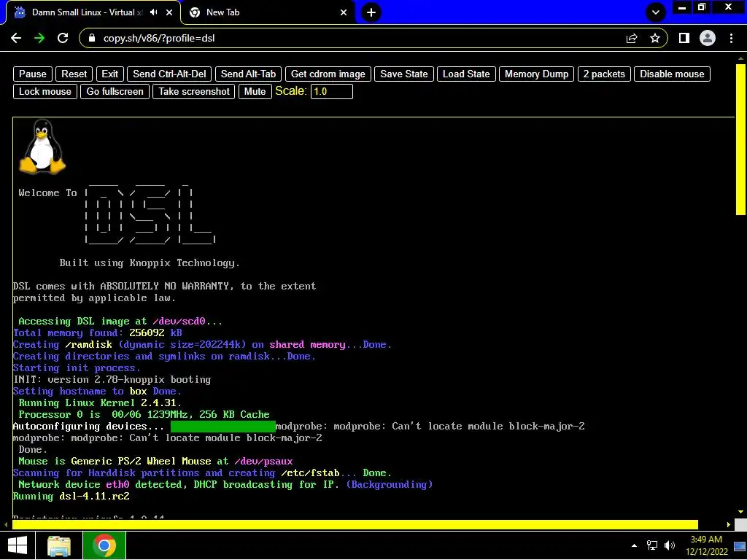Open the tab search dropdown arrow
747x560 pixels.
[x=656, y=12]
